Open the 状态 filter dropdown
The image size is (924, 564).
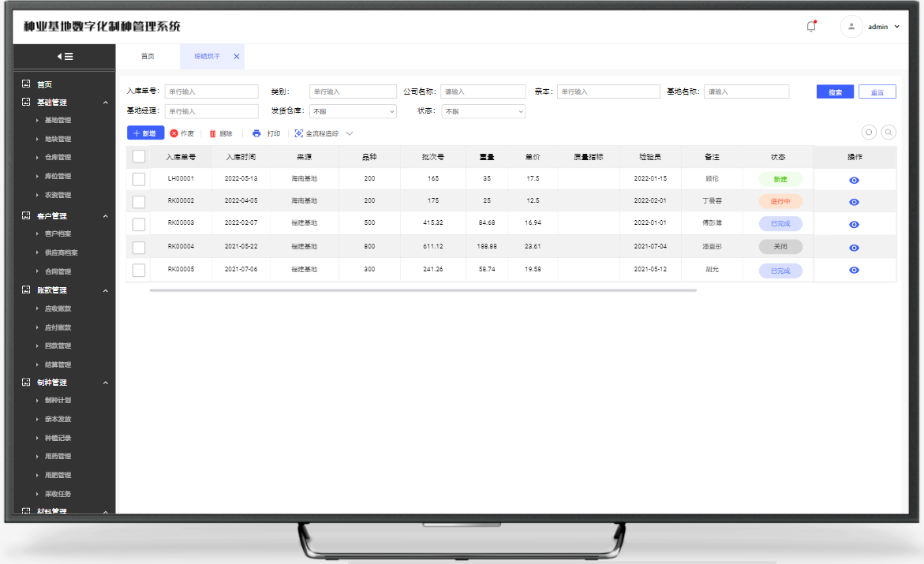coord(483,111)
